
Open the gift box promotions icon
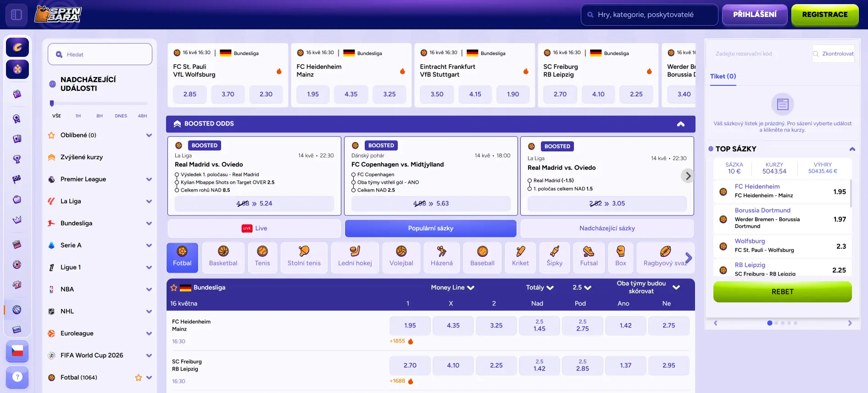pos(17,94)
